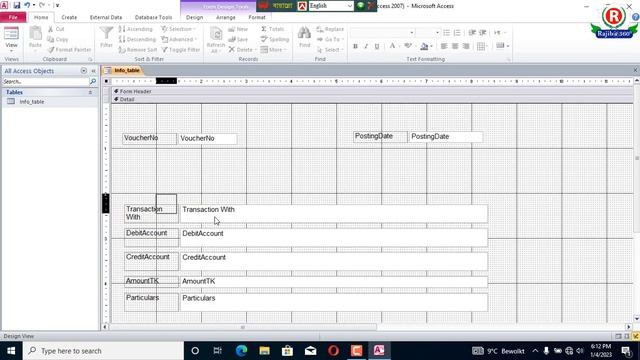Switch to the External Data tab
Viewport: 640px width, 360px height.
pos(106,17)
